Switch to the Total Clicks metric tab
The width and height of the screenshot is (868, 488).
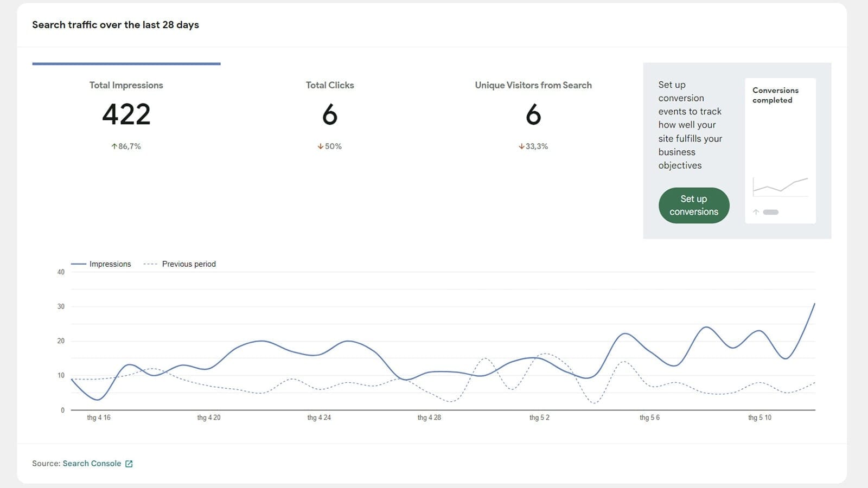point(330,85)
